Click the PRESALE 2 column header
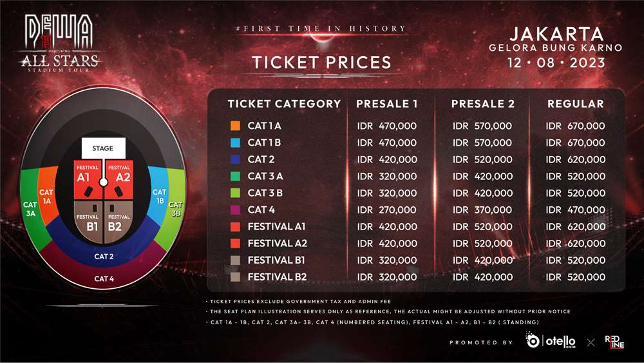644x363 pixels. pyautogui.click(x=483, y=104)
